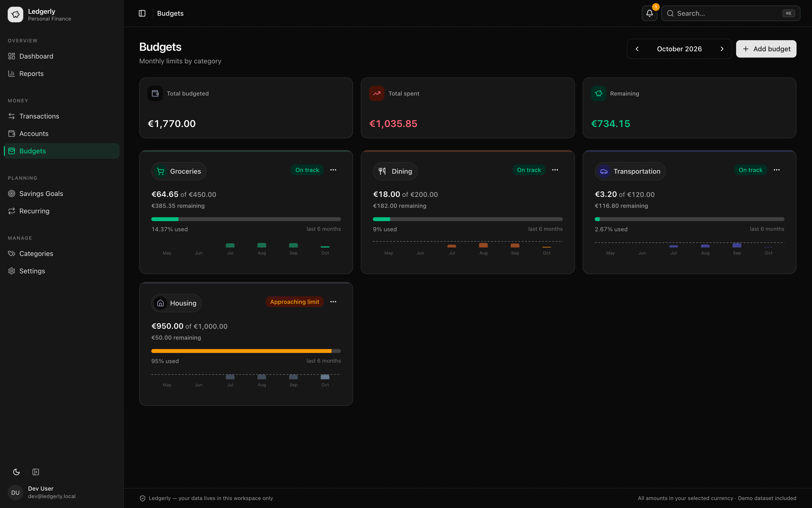The height and width of the screenshot is (508, 812).
Task: Click the shield icon in the footer
Action: pyautogui.click(x=142, y=498)
